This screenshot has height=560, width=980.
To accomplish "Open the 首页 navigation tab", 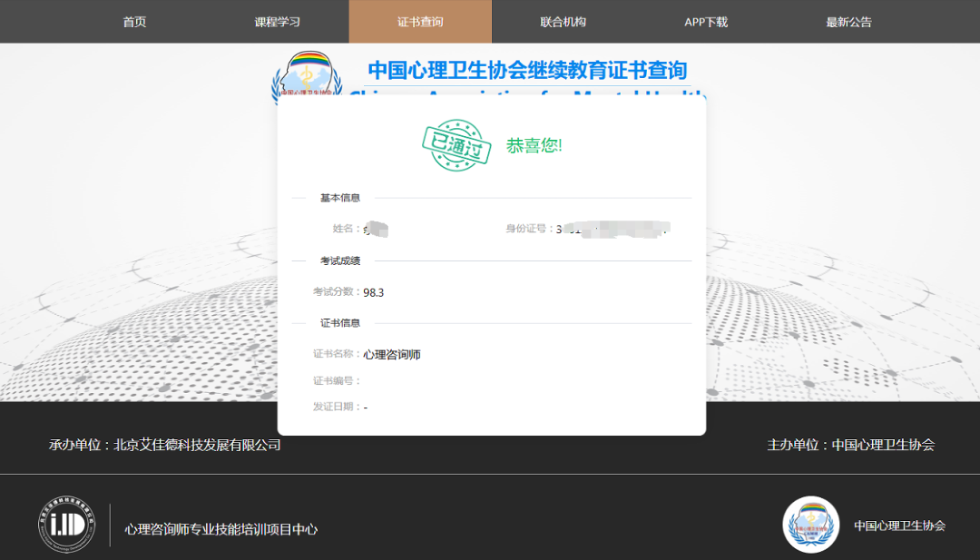I will click(134, 22).
